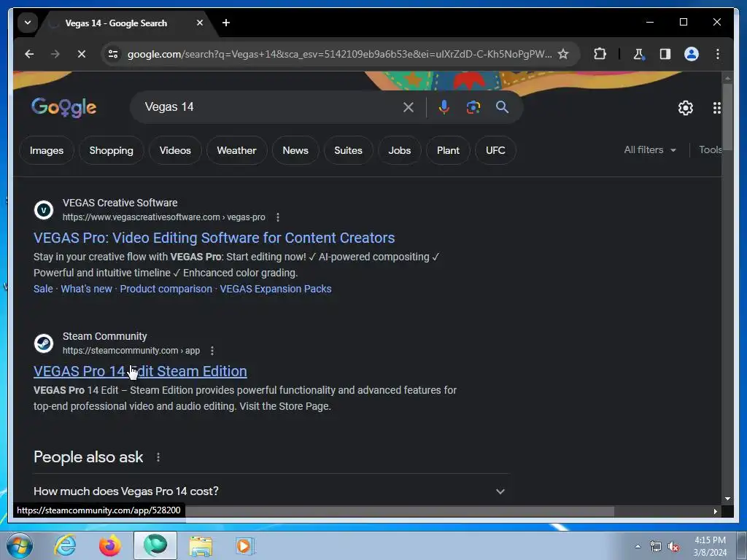Switch to the Images filter
Screen dimensions: 747x560
point(47,150)
